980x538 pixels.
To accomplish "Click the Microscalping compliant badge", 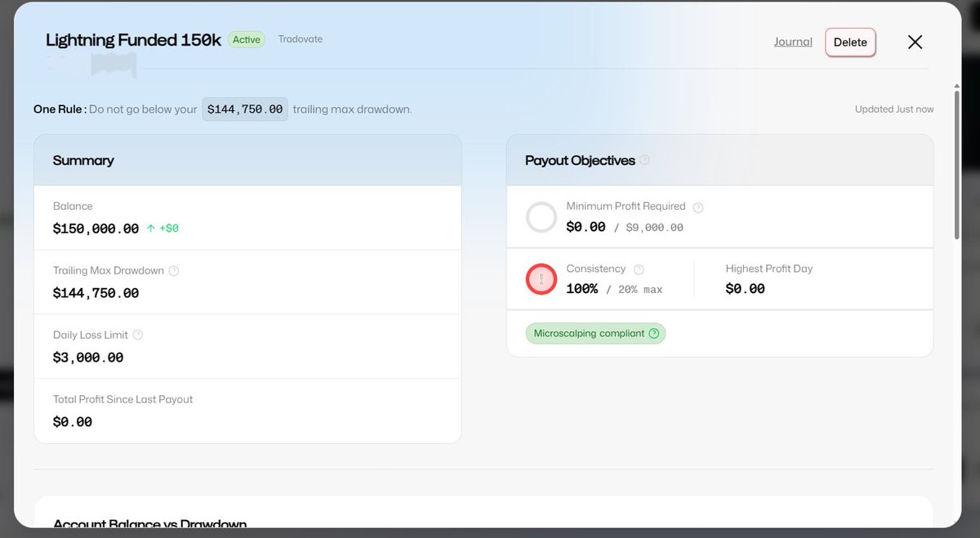I will point(595,333).
